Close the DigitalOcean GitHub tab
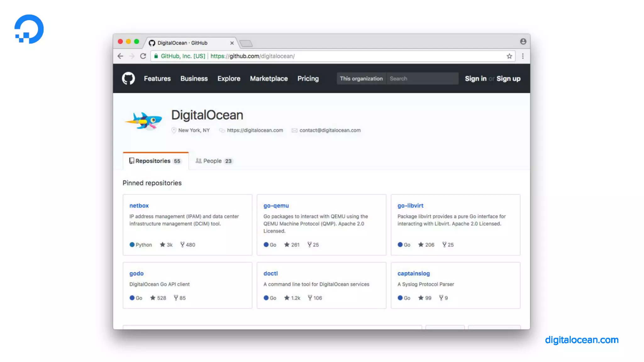This screenshot has height=362, width=644. click(232, 43)
